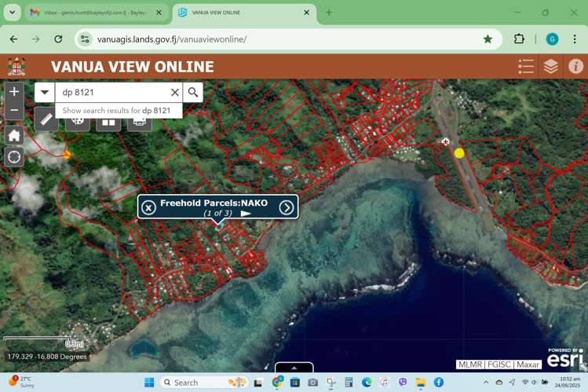Open the Windows Start menu
588x392 pixels.
pos(149,383)
